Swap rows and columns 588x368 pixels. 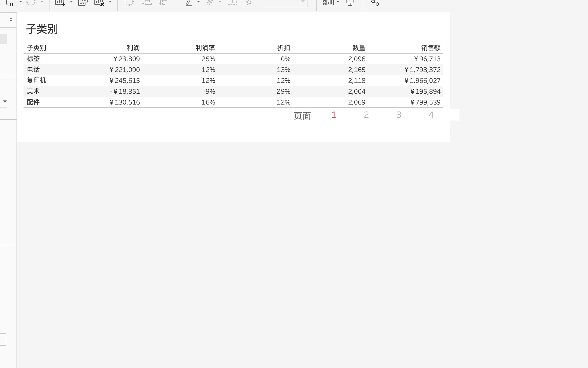point(129,3)
